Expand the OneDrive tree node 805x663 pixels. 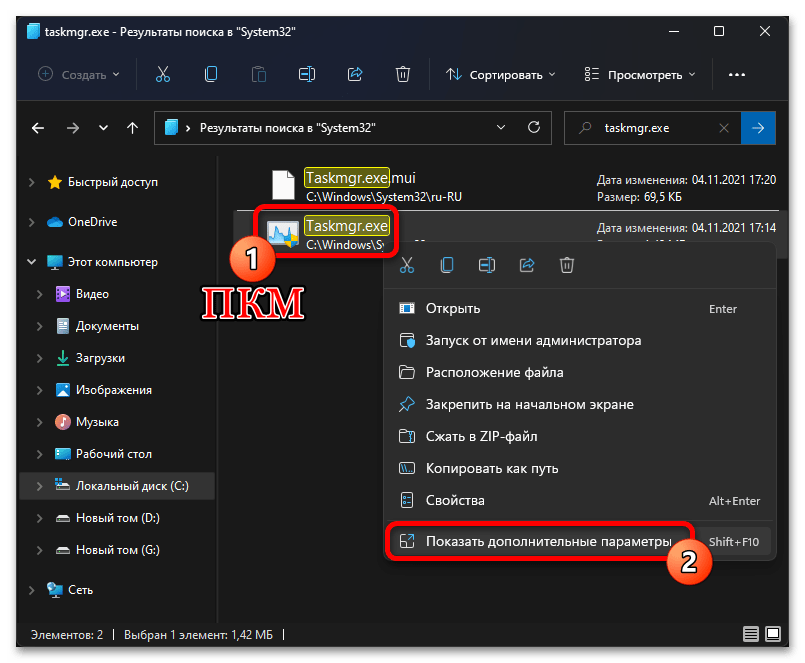tap(32, 222)
